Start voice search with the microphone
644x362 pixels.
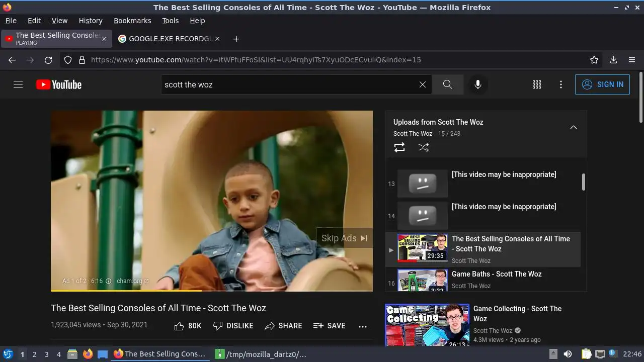pyautogui.click(x=478, y=84)
